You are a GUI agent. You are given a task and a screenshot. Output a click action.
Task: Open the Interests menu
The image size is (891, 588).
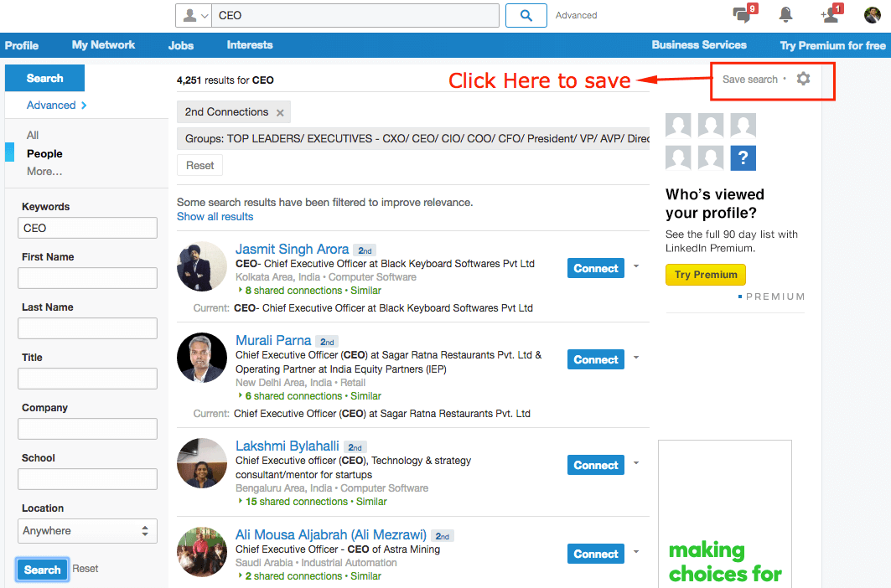[x=250, y=45]
